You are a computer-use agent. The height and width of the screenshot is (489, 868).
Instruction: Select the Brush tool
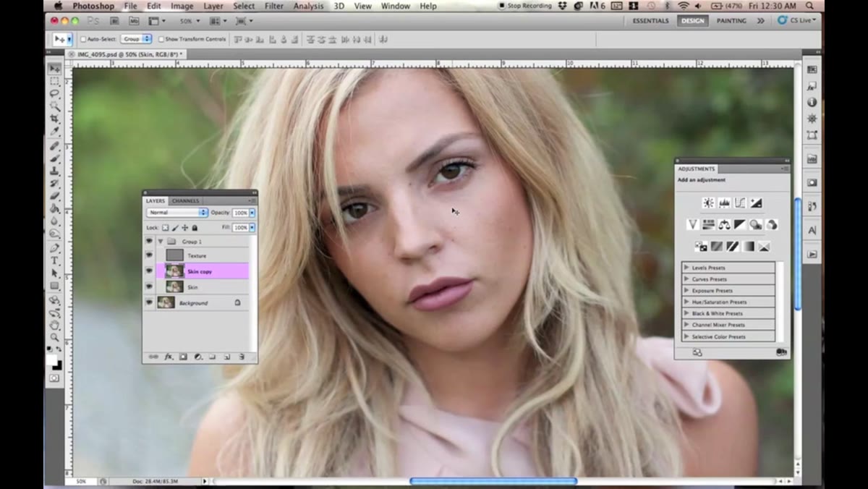click(x=55, y=158)
